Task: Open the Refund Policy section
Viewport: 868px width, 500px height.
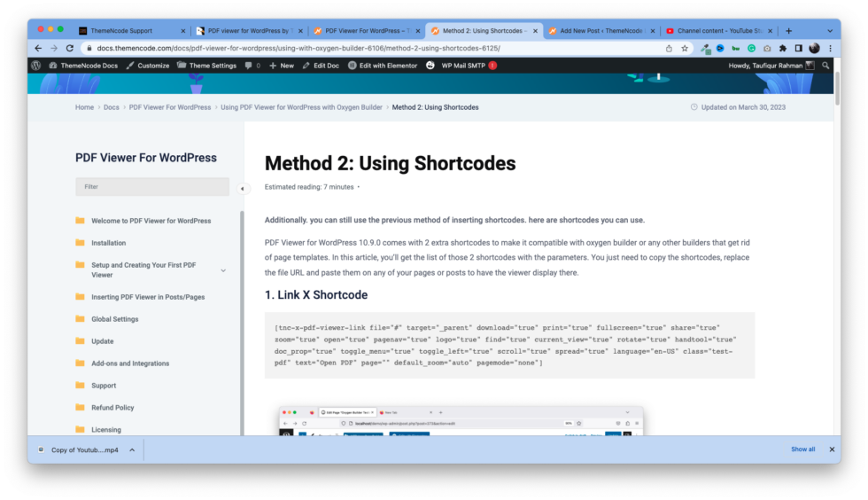Action: [x=112, y=408]
